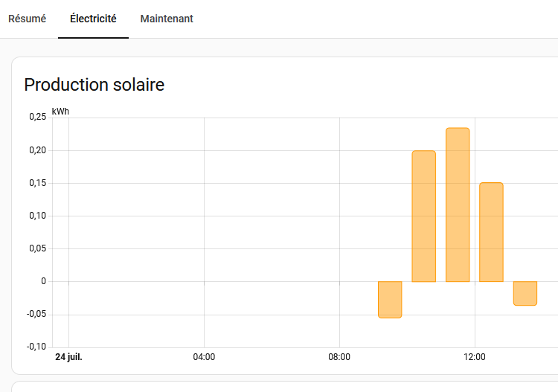Viewport: 558px width, 392px height.
Task: Click the 0,10 y-axis value
Action: tap(38, 216)
